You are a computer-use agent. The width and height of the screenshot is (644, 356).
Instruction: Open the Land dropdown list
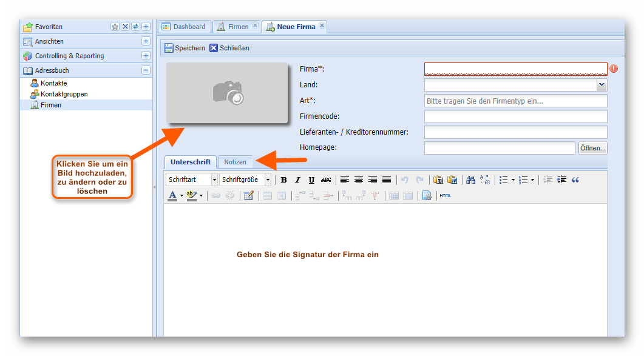pos(602,86)
